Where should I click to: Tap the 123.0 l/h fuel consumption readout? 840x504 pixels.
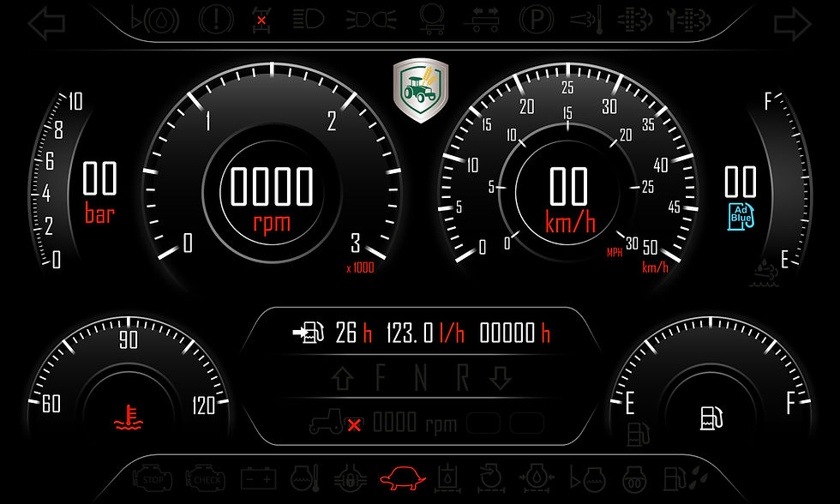tap(425, 333)
